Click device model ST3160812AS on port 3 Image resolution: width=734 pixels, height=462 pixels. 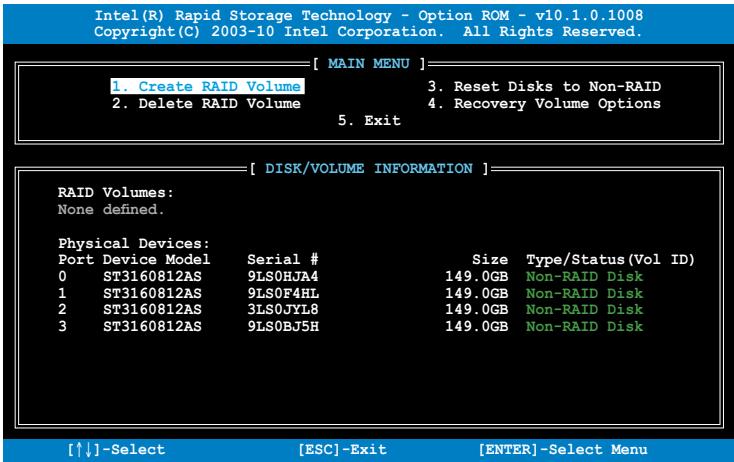[x=152, y=326]
